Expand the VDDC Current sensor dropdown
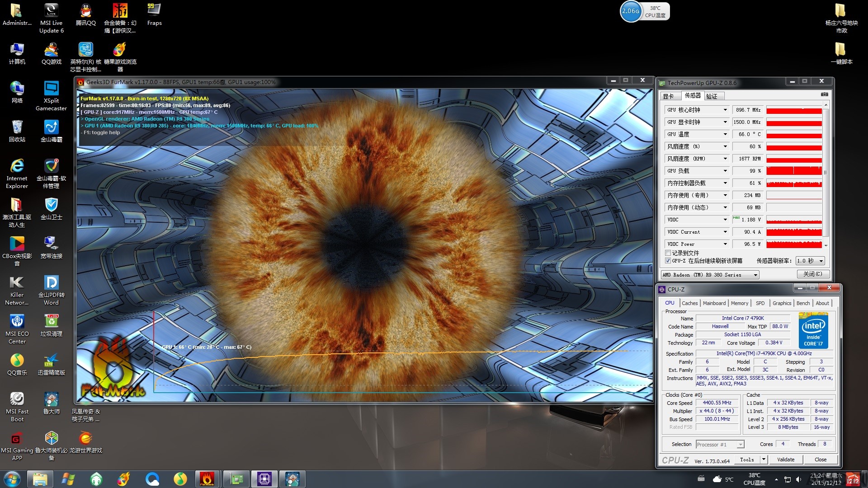 point(725,232)
